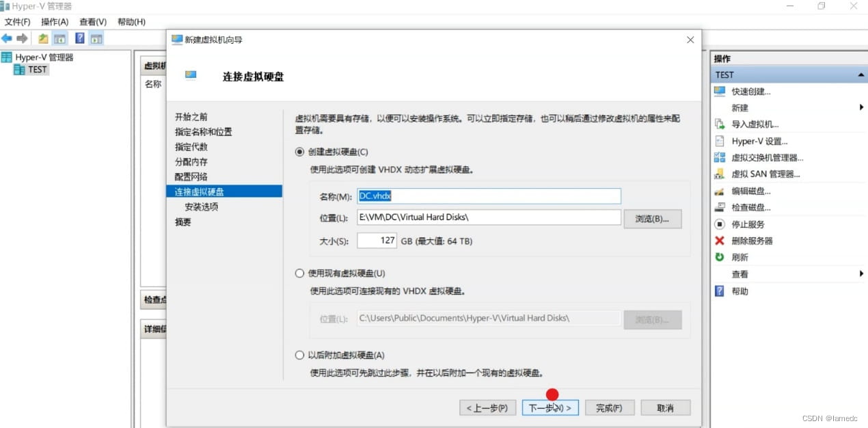Screen dimensions: 868x428
Task: Click the wizard title bar monitor icon
Action: (176, 40)
